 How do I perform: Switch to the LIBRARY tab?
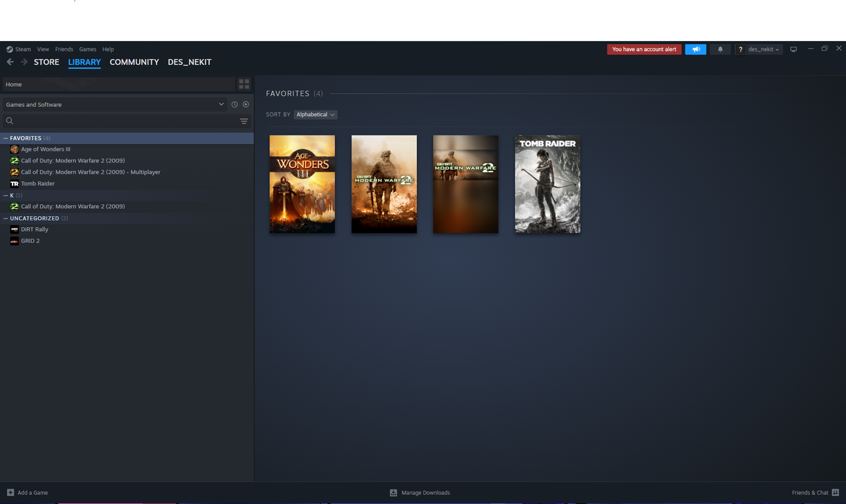pos(85,62)
